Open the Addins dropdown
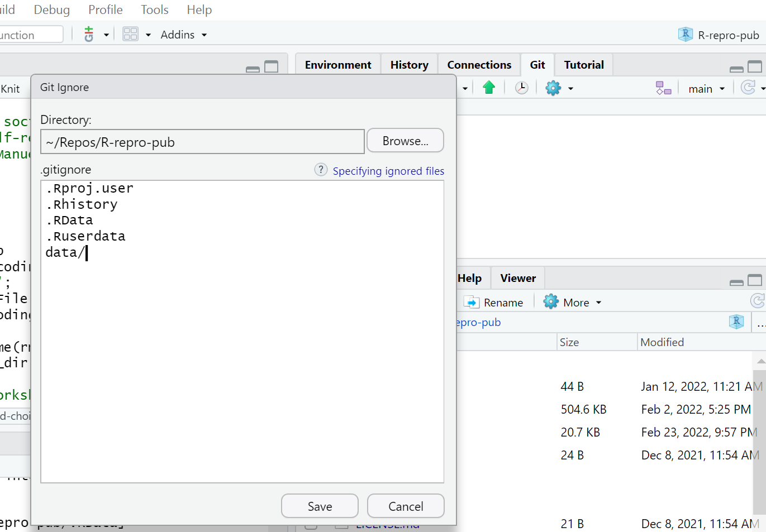This screenshot has width=766, height=532. [x=184, y=35]
